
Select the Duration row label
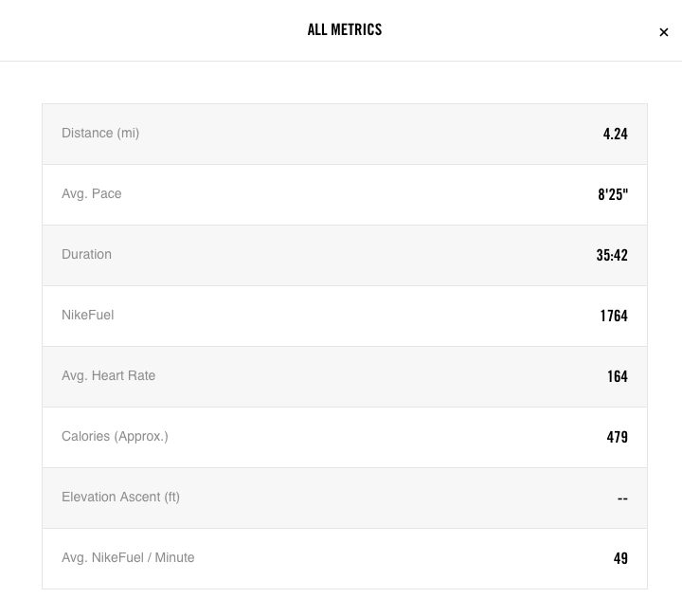tap(86, 254)
